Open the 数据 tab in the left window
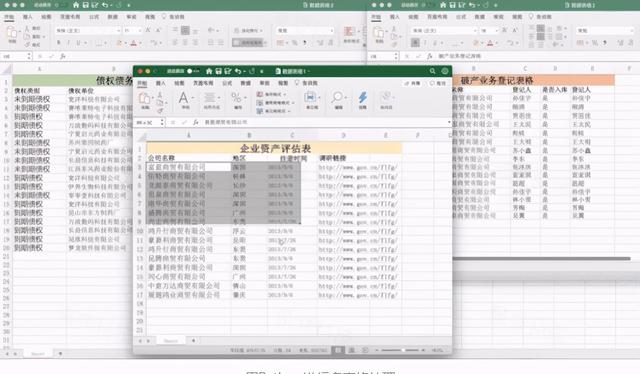Screen dimensions: 640x374 (112, 17)
